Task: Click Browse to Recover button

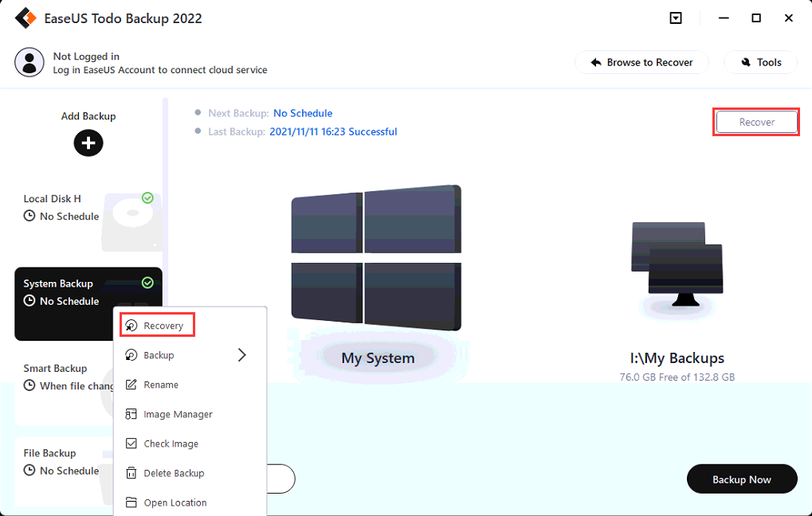Action: click(641, 63)
